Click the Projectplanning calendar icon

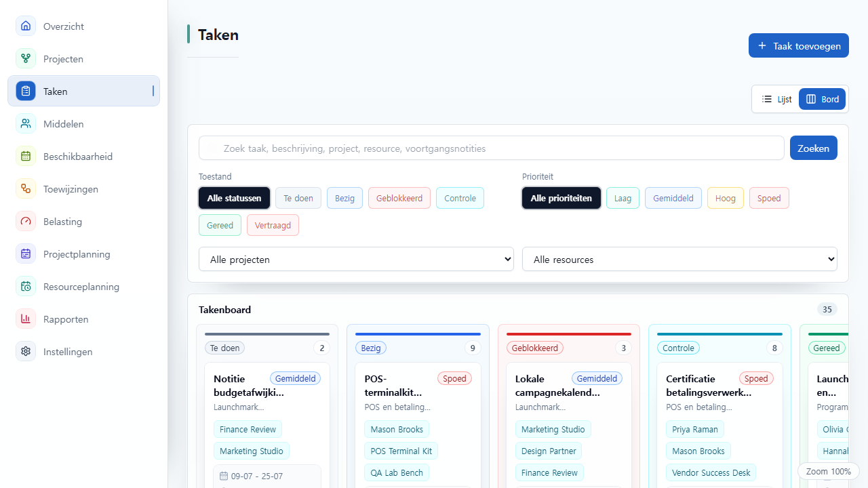(26, 254)
